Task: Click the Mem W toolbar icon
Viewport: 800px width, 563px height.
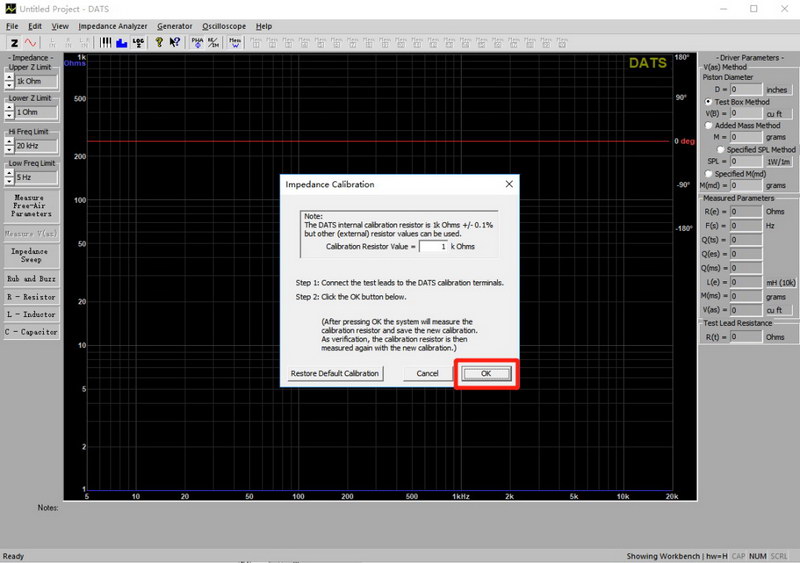Action: point(235,43)
